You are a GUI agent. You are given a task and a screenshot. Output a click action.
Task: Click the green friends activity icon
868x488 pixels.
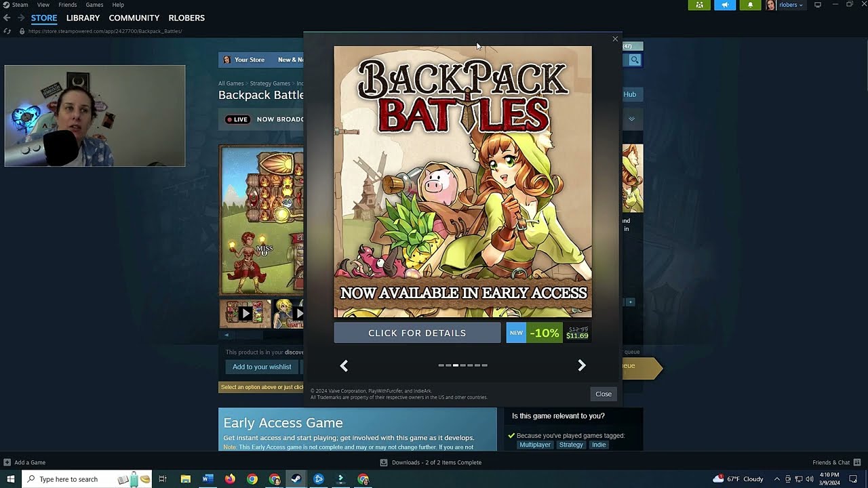tap(699, 5)
